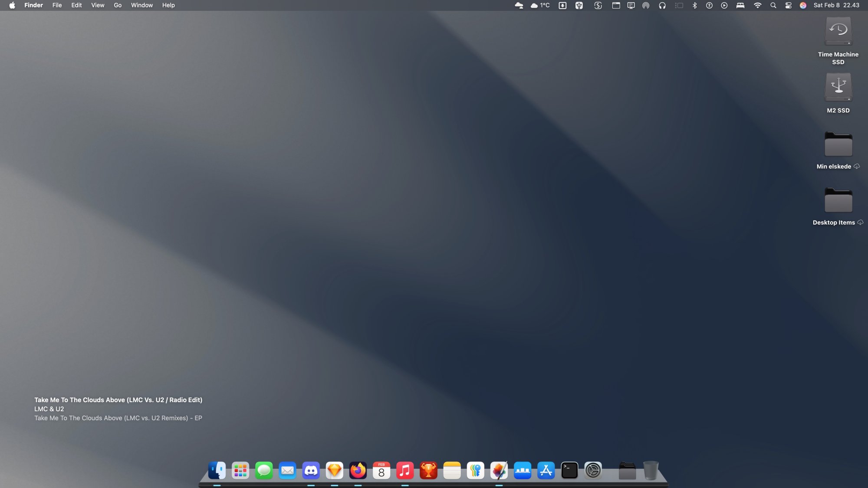Open the weather menu showing 1°C

click(x=539, y=5)
